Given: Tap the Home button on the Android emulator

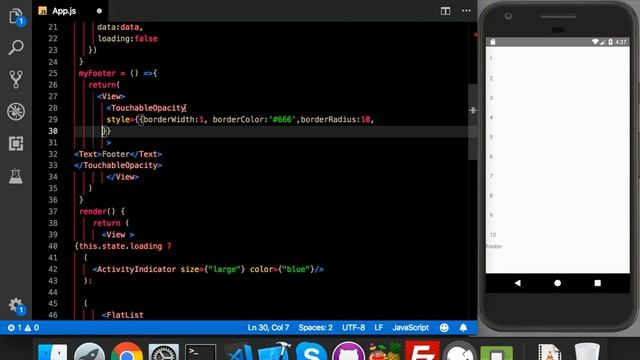Looking at the screenshot, I should [558, 283].
